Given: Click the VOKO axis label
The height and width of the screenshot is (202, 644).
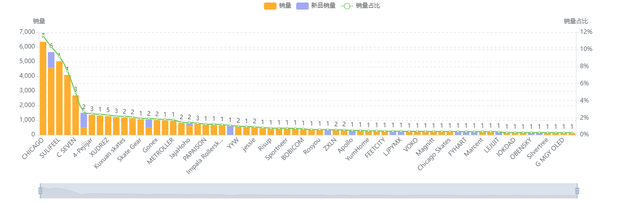Looking at the screenshot, I should click(411, 144).
